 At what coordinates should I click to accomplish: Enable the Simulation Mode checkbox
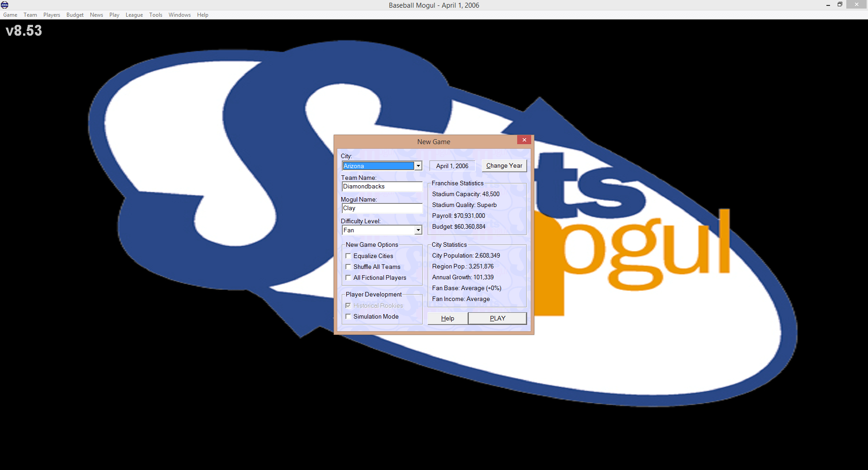coord(348,316)
